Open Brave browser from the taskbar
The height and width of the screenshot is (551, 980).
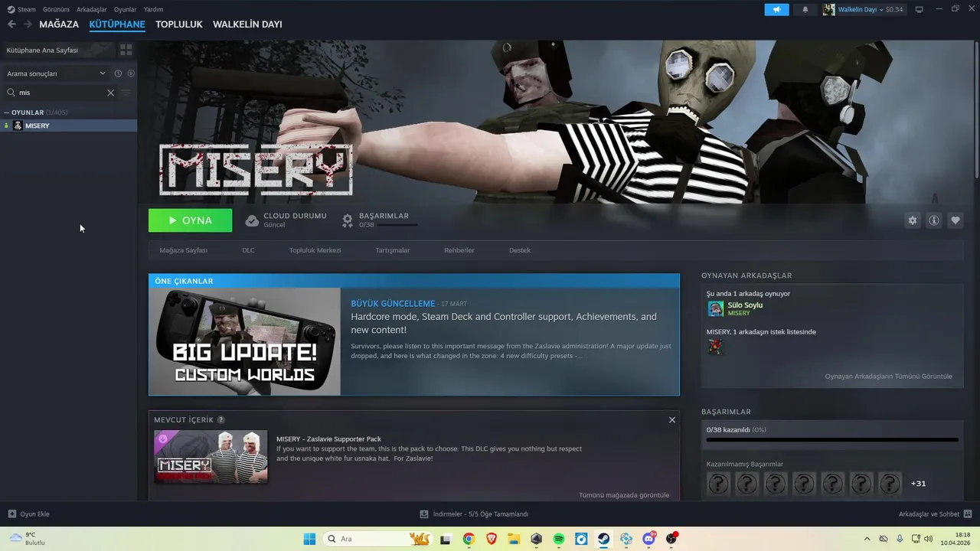492,539
